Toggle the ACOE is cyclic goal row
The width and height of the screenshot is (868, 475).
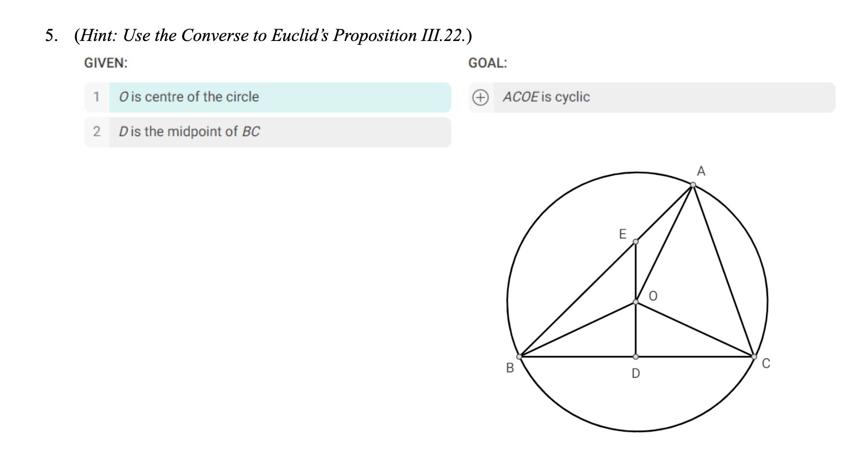point(547,97)
